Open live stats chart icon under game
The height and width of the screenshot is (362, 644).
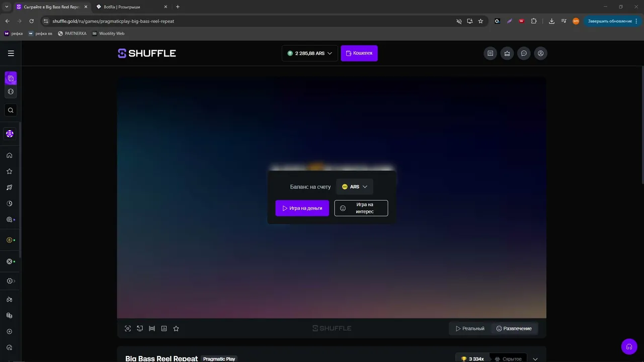(x=164, y=328)
